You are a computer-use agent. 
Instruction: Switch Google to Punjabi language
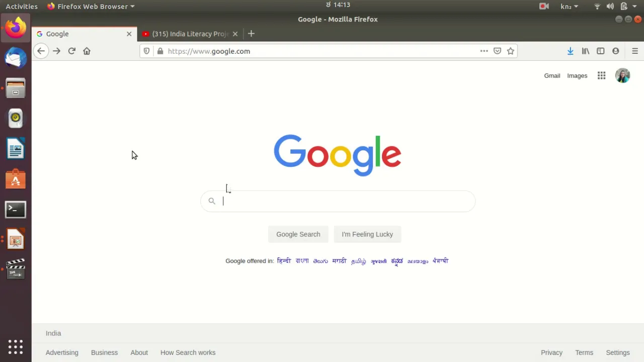440,261
